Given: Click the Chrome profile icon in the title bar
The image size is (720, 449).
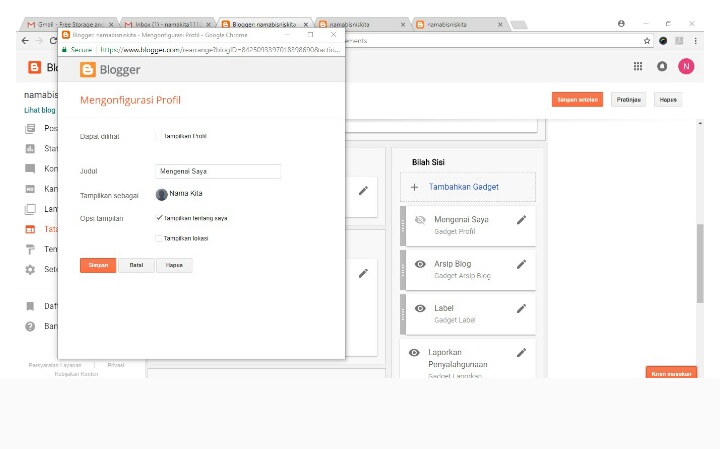Looking at the screenshot, I should 621,23.
